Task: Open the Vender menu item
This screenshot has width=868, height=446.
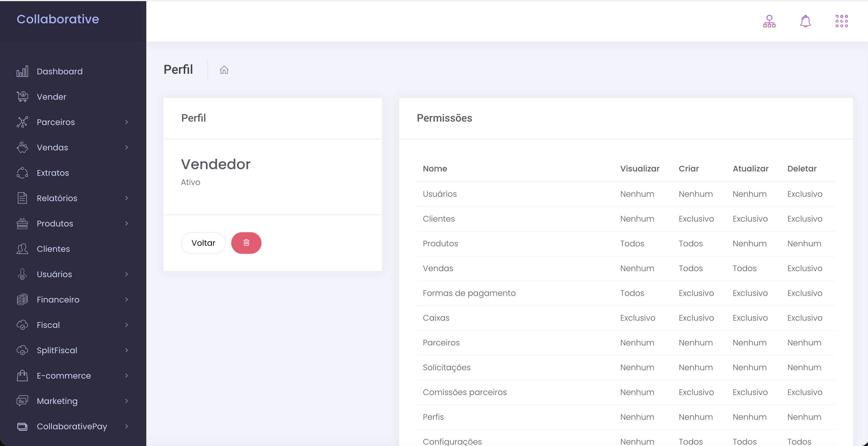Action: [52, 97]
